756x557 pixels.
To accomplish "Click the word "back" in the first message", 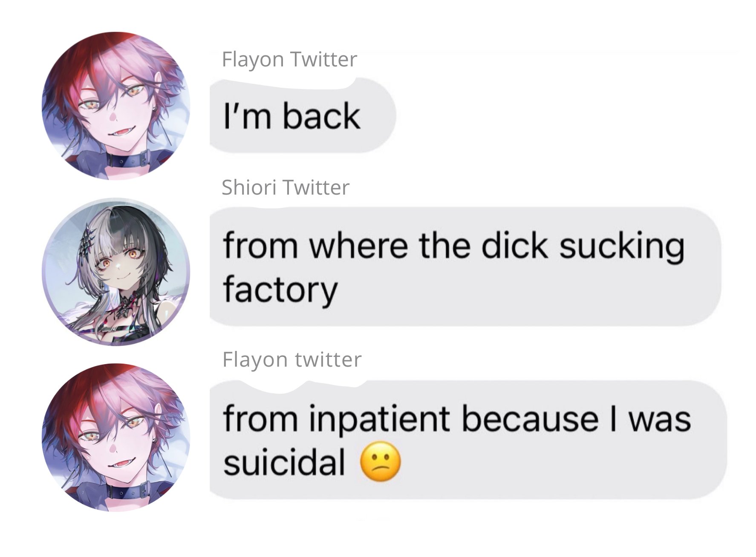I will tap(322, 117).
